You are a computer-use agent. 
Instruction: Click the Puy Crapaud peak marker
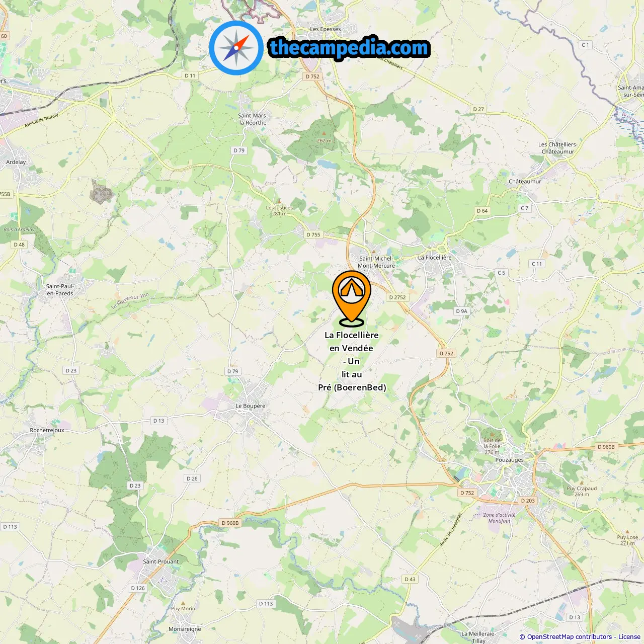(582, 483)
